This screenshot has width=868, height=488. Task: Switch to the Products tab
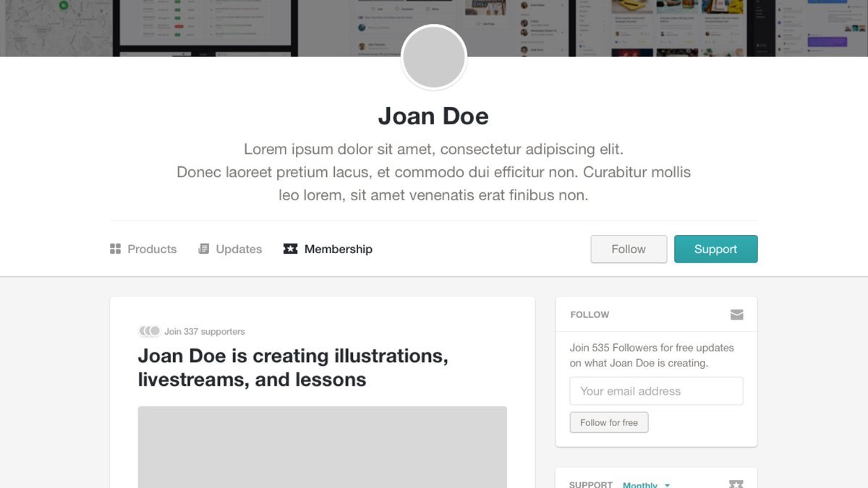(151, 249)
